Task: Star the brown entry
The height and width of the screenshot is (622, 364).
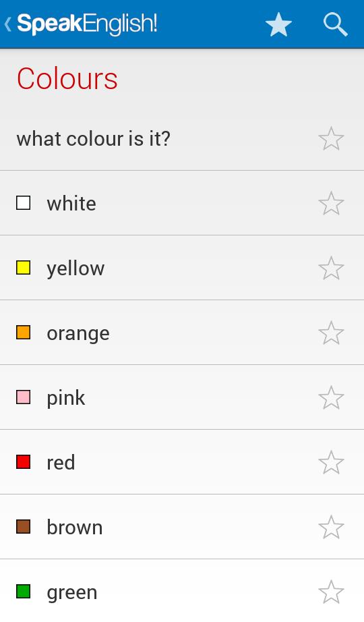Action: pyautogui.click(x=331, y=527)
